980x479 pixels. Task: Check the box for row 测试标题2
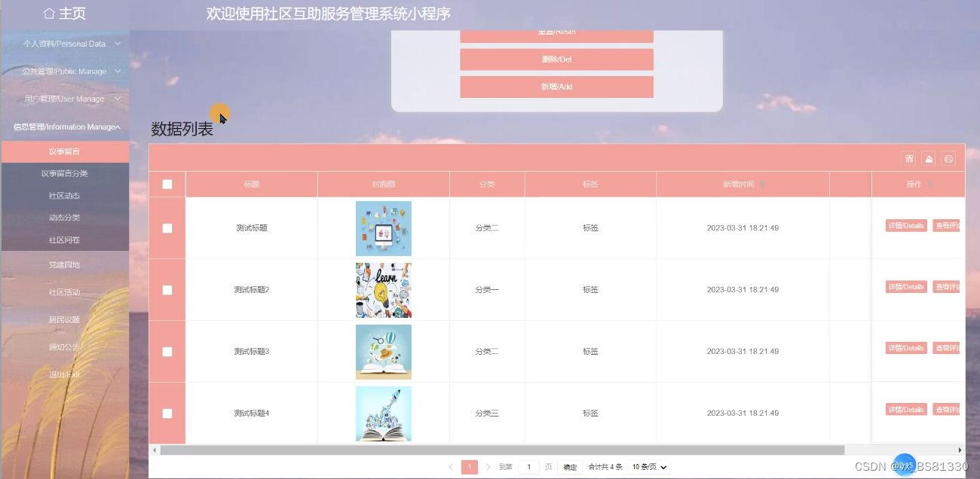tap(167, 290)
